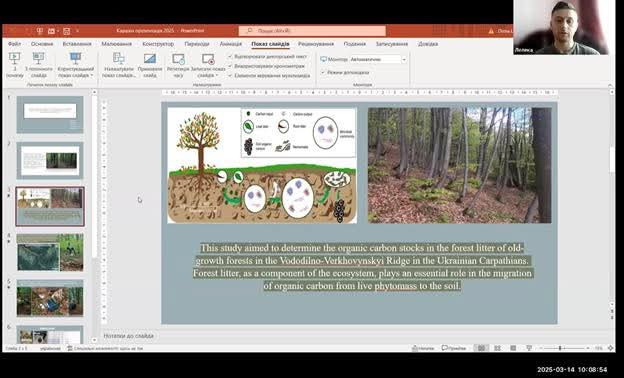The width and height of the screenshot is (624, 378).
Task: Toggle the Play Narrations checkbox
Action: point(230,57)
